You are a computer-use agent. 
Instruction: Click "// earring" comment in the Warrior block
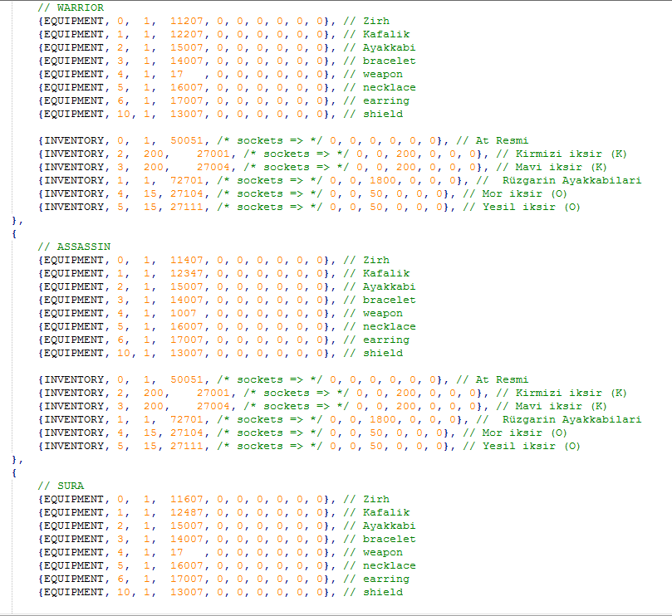tap(376, 100)
